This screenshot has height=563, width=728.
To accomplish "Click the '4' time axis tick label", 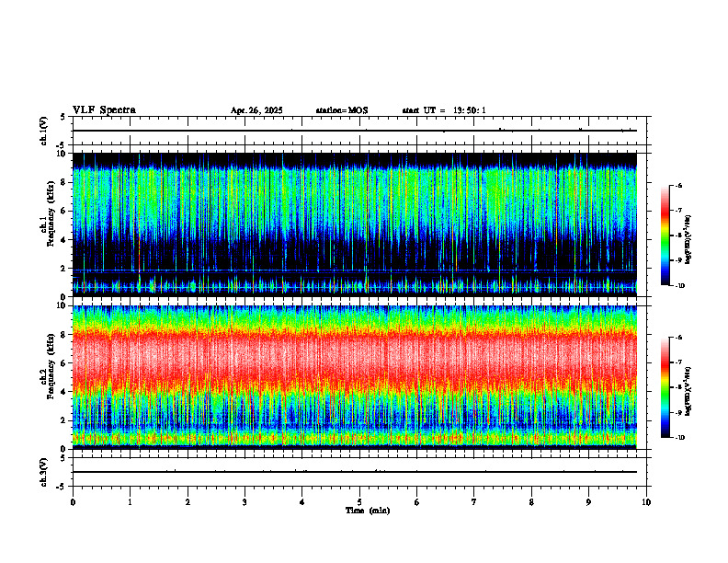I will pos(302,502).
